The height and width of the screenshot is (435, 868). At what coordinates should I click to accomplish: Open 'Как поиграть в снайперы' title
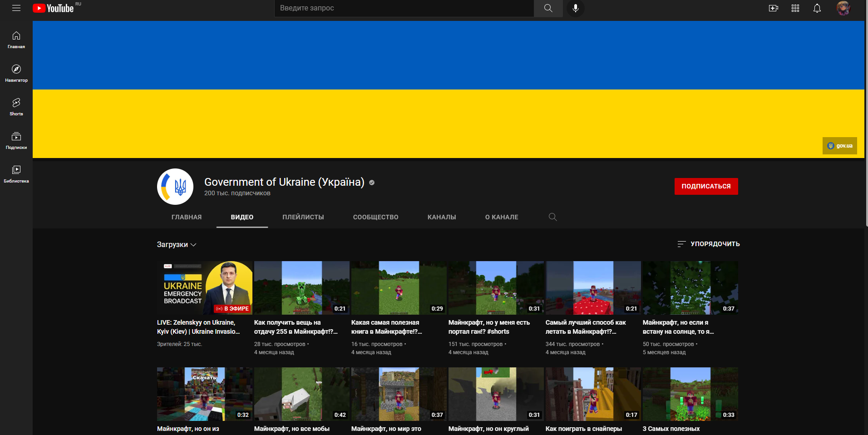[x=584, y=429]
